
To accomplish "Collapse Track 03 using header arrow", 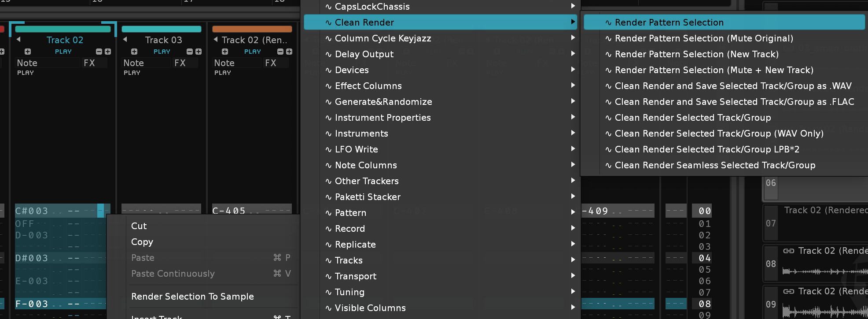I will (x=125, y=40).
